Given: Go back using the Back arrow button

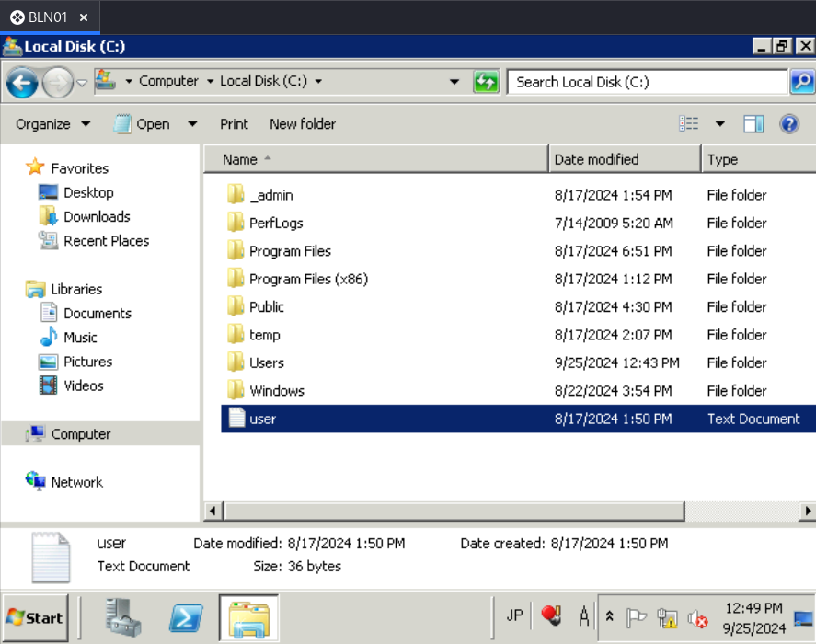Looking at the screenshot, I should (22, 82).
